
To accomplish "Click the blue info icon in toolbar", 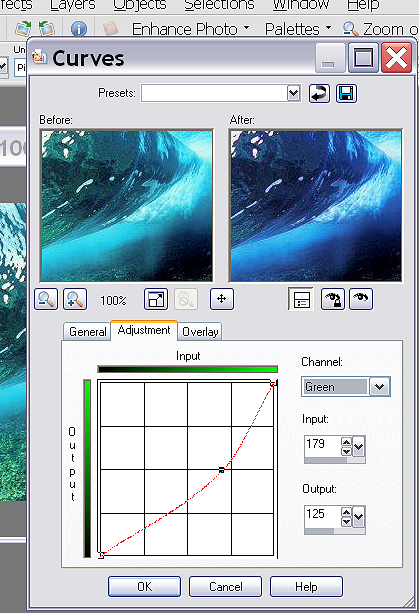I will (x=79, y=29).
